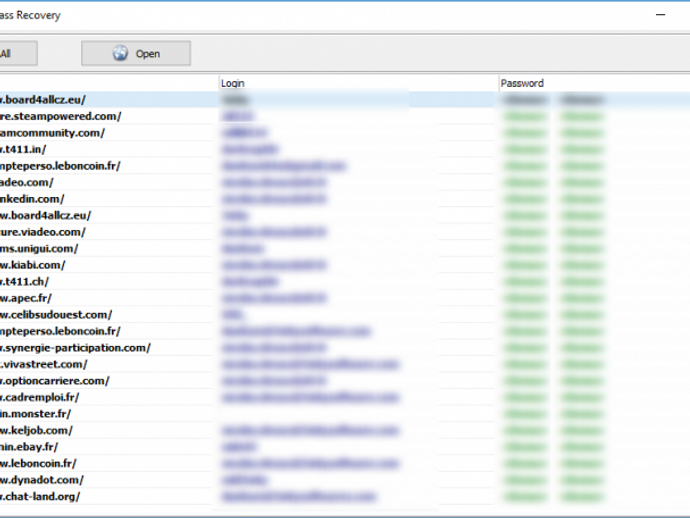Select the synergie-participation.com/ row
Image resolution: width=690 pixels, height=518 pixels.
coord(345,348)
